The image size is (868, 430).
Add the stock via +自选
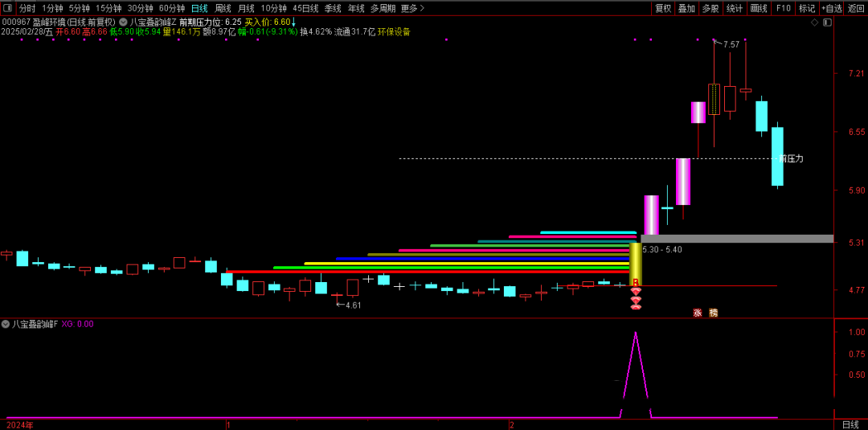coord(831,8)
